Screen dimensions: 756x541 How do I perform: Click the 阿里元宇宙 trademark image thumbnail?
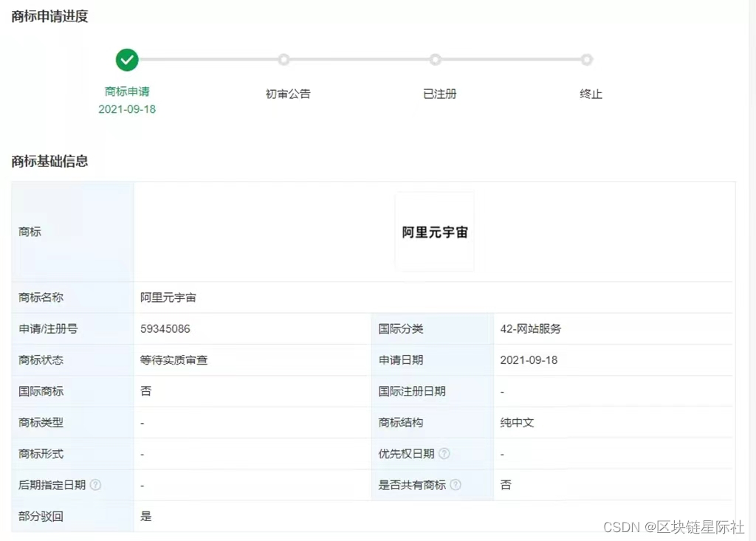point(434,232)
